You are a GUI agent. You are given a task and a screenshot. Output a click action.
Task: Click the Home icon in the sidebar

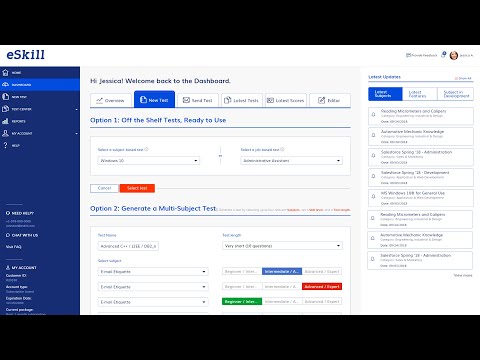click(x=5, y=72)
